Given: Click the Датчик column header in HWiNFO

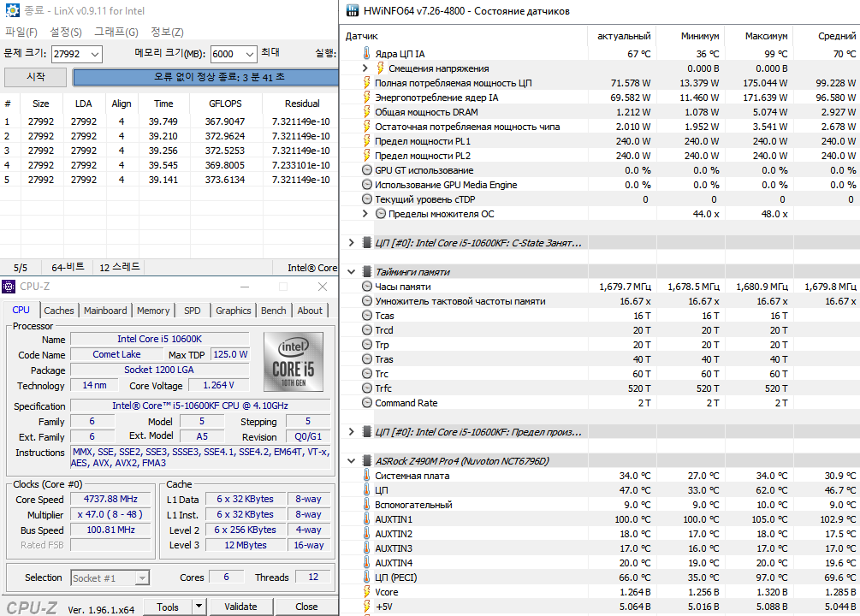Looking at the screenshot, I should tap(464, 36).
